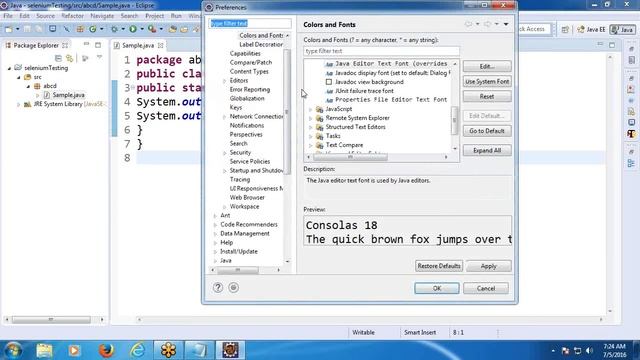Click the Run Last Tool external tools icon
Image resolution: width=640 pixels, height=360 pixels.
click(x=152, y=29)
